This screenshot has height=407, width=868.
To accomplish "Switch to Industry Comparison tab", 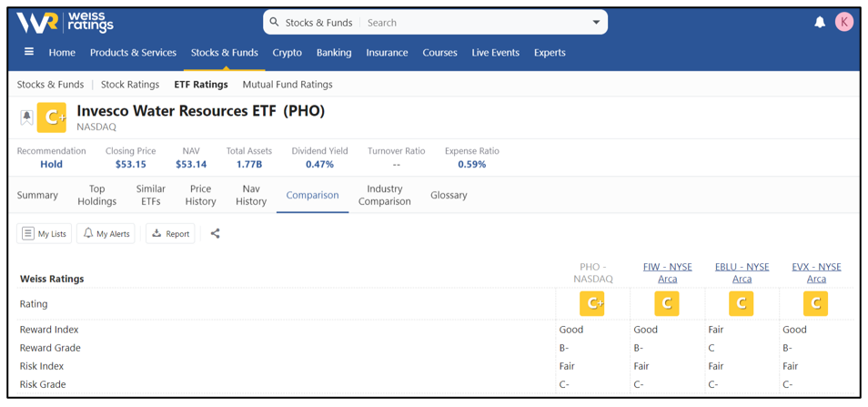I will (385, 195).
